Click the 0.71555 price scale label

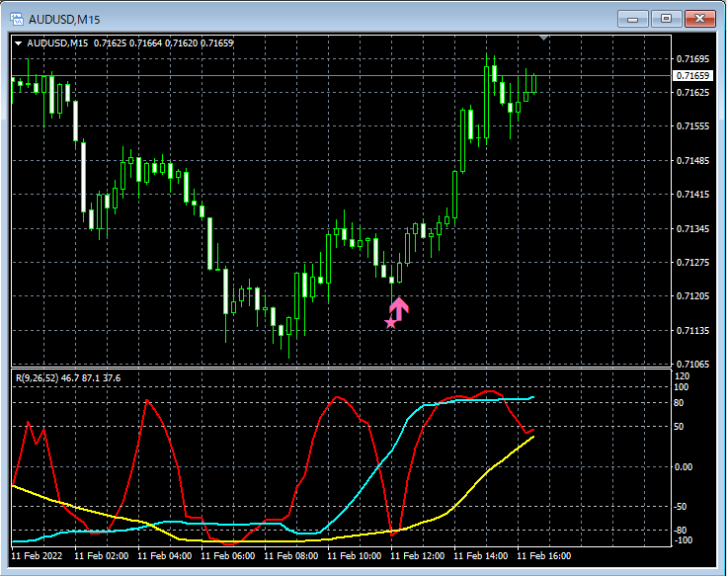692,126
